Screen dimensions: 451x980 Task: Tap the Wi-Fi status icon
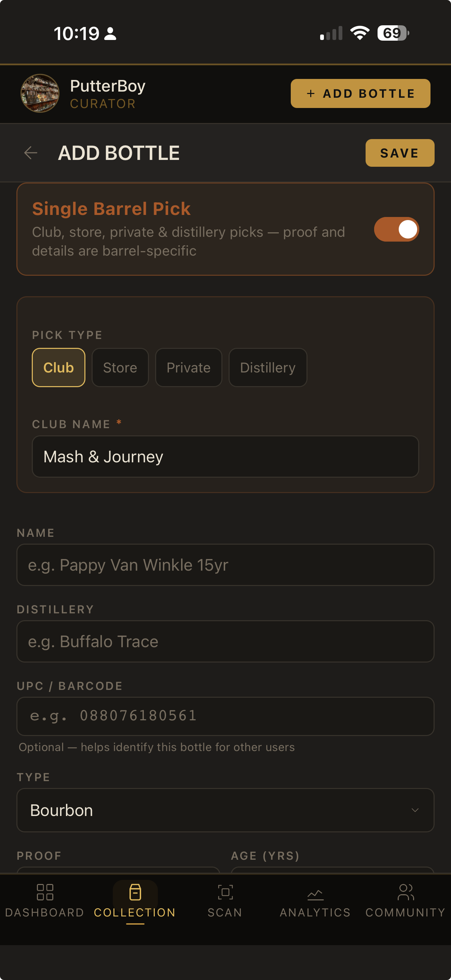pyautogui.click(x=360, y=33)
